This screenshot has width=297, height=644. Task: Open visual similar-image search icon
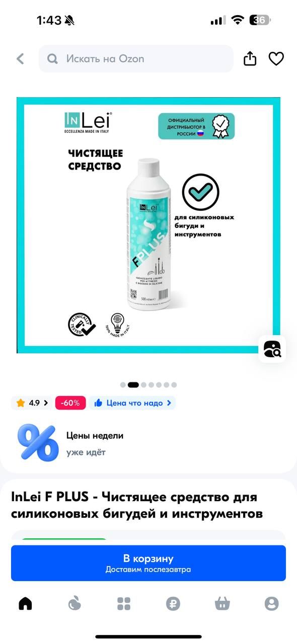272,349
